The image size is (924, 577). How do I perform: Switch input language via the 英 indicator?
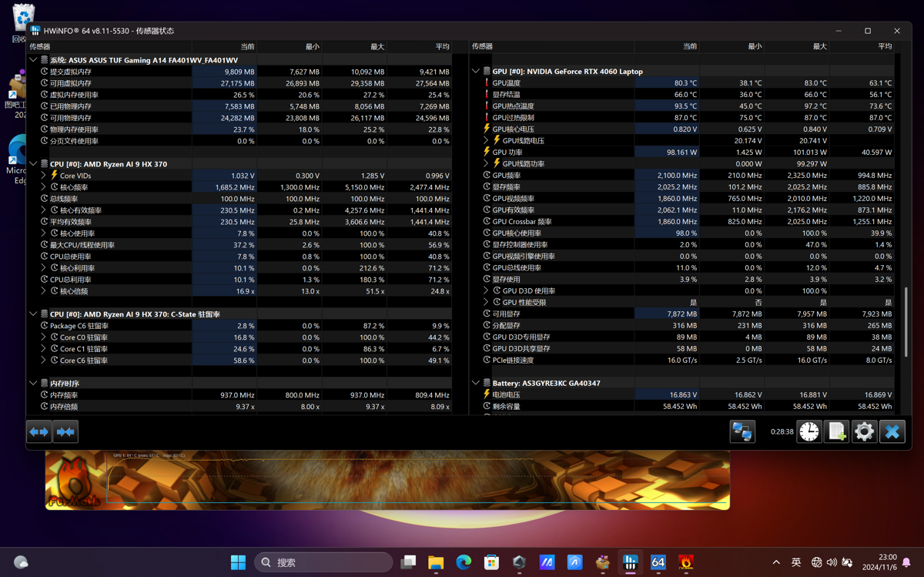pyautogui.click(x=796, y=562)
